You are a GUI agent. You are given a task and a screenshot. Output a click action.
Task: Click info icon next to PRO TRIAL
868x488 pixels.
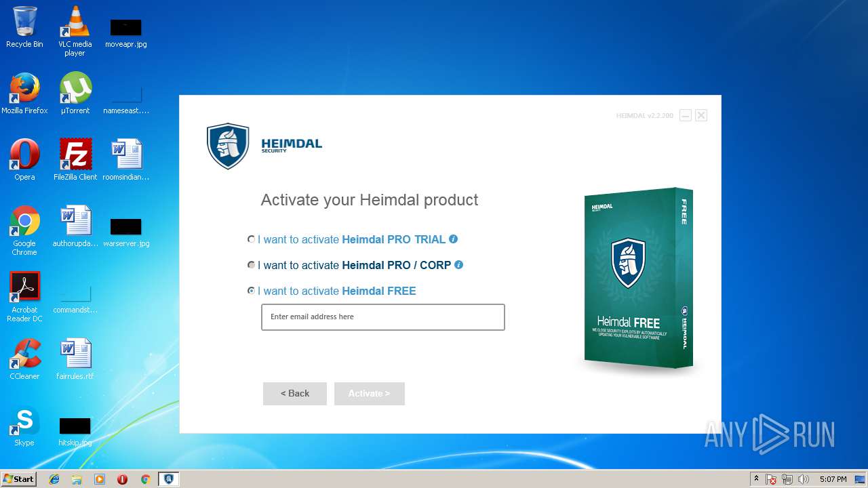[x=454, y=239]
